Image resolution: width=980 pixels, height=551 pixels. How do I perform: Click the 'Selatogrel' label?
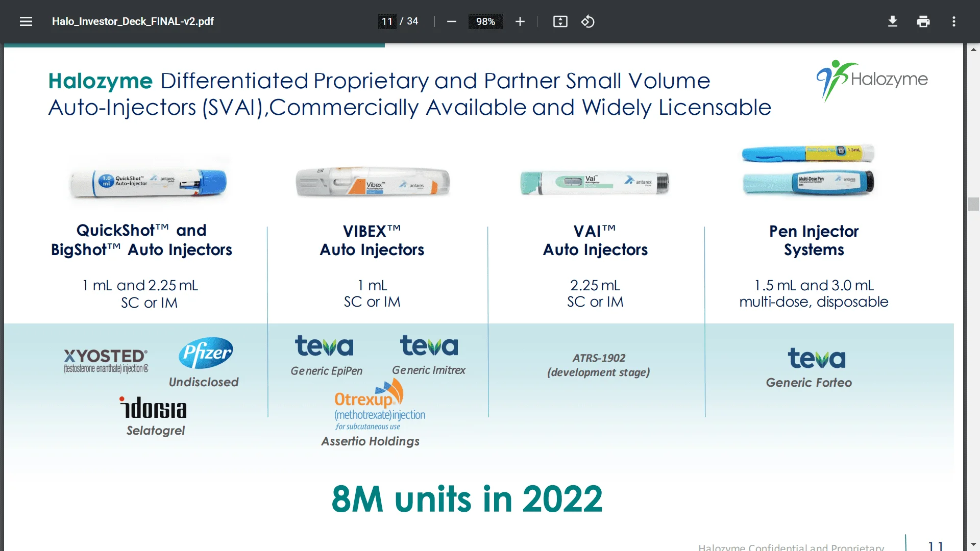pyautogui.click(x=156, y=431)
